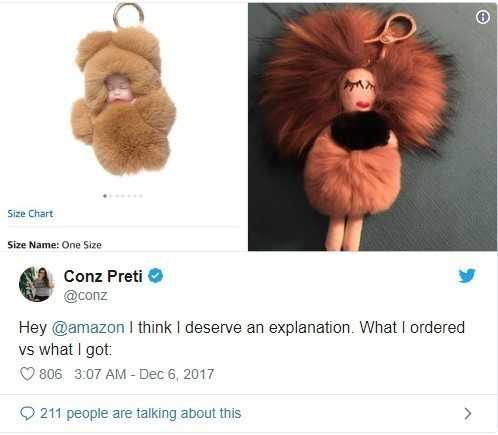The width and height of the screenshot is (498, 435).
Task: Click the blue verified badge
Action: pos(155,276)
